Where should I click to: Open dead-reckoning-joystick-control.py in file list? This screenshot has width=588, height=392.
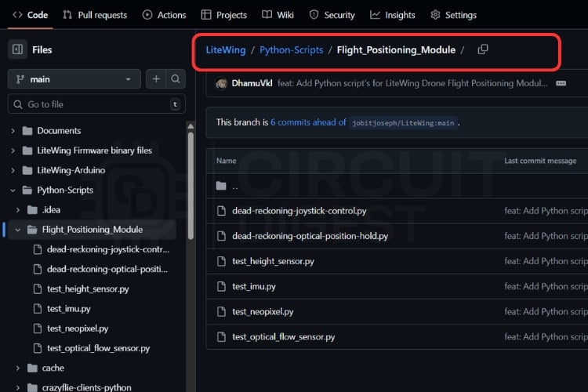(299, 211)
